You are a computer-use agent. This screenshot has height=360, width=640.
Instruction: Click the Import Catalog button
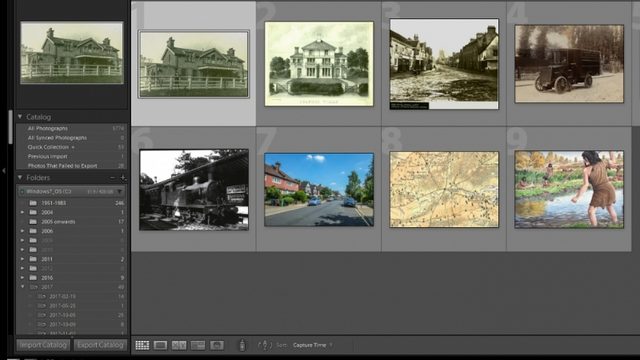[x=43, y=345]
